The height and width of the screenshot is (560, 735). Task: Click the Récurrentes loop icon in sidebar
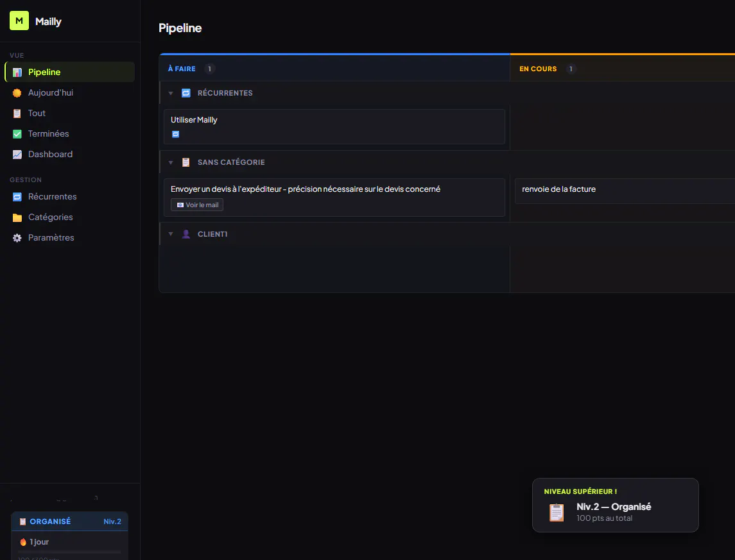pyautogui.click(x=17, y=197)
